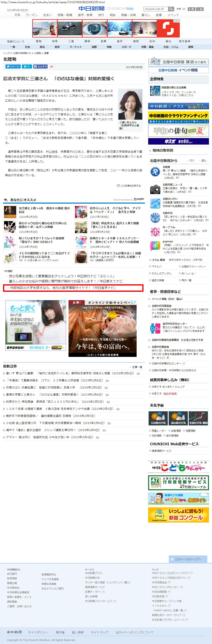Click 富山県の天気 weather icon

pos(178,418)
